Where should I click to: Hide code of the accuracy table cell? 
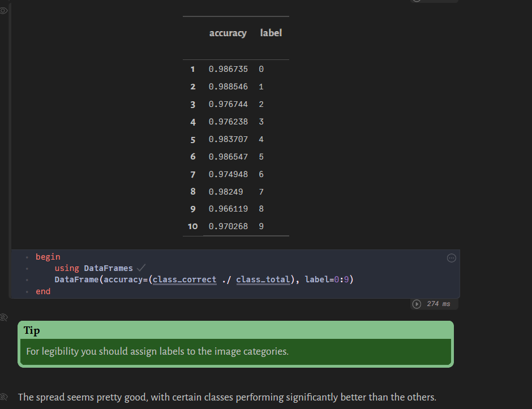[x=4, y=10]
